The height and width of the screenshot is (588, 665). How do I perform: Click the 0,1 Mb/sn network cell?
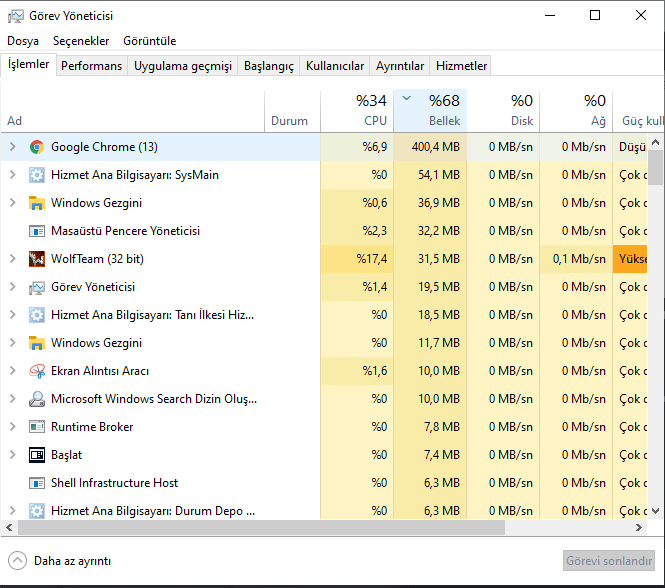coord(576,259)
